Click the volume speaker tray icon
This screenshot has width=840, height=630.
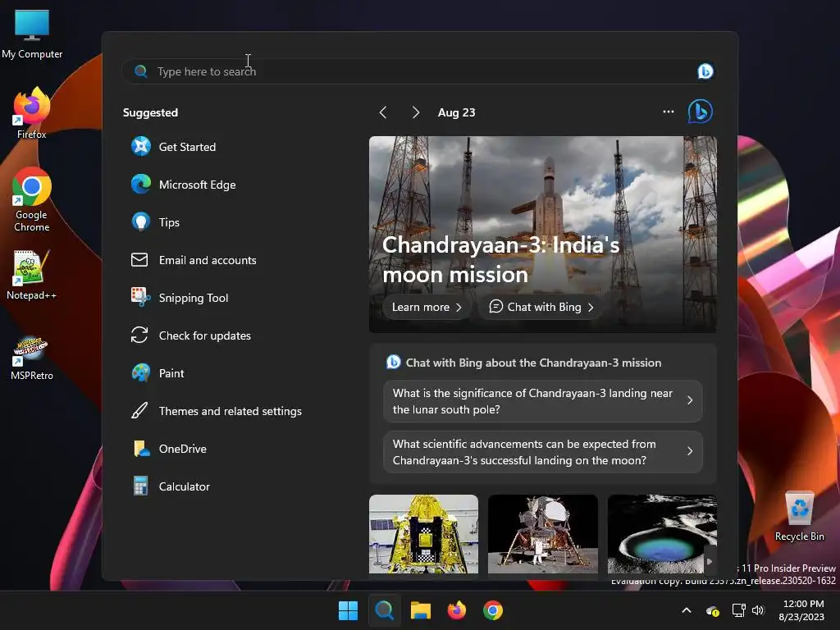pos(758,610)
